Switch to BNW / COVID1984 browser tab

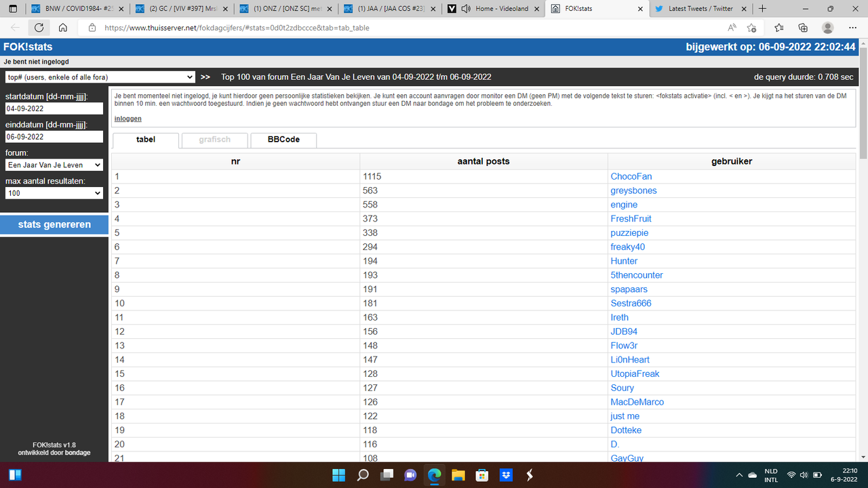click(77, 9)
